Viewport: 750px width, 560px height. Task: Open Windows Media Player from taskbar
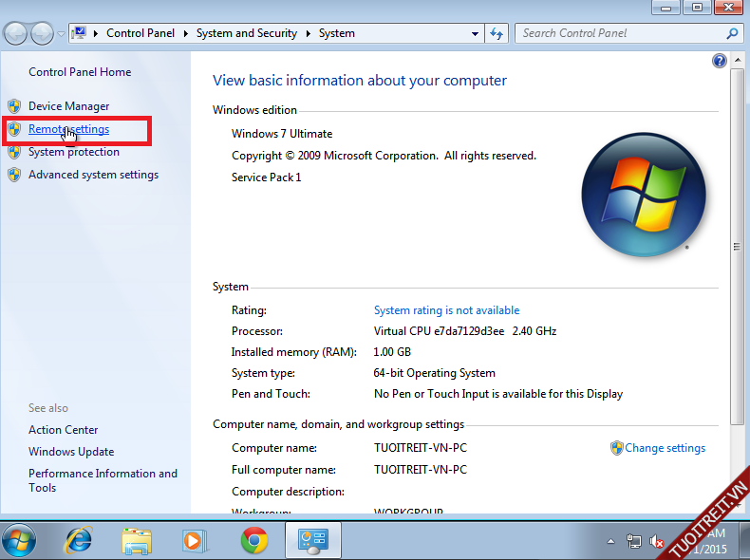pos(195,540)
